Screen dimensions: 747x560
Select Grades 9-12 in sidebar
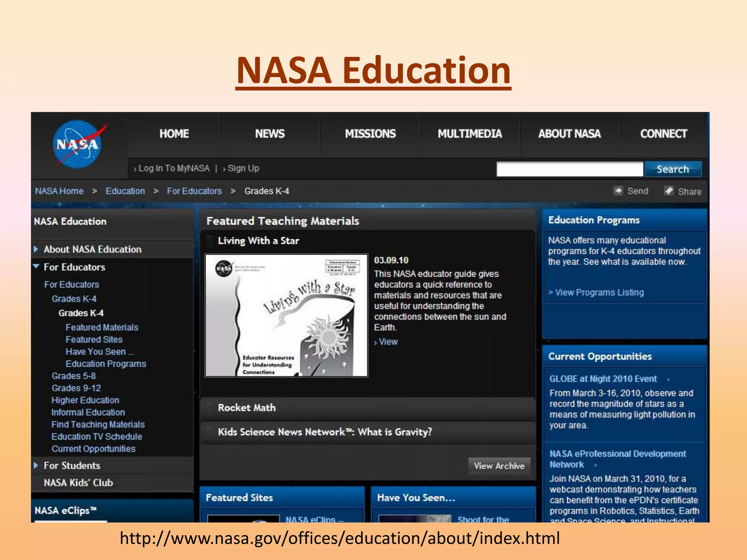pyautogui.click(x=76, y=388)
